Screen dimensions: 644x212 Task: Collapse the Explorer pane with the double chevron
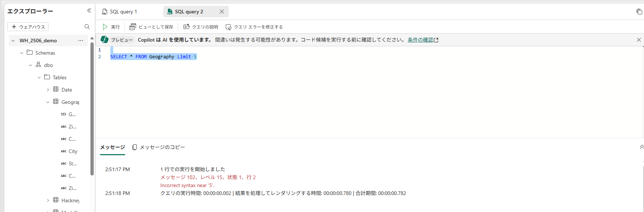[x=89, y=11]
